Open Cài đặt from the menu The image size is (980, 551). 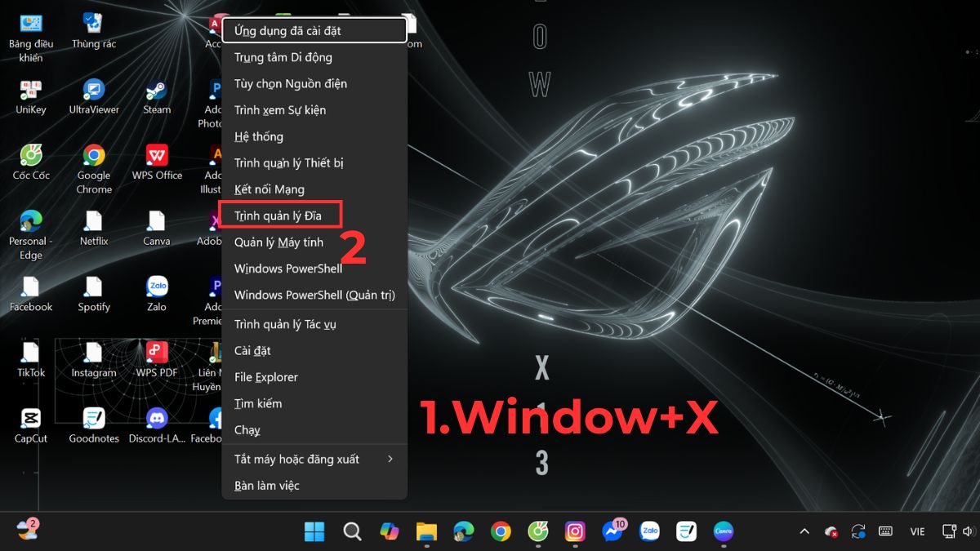pyautogui.click(x=315, y=351)
